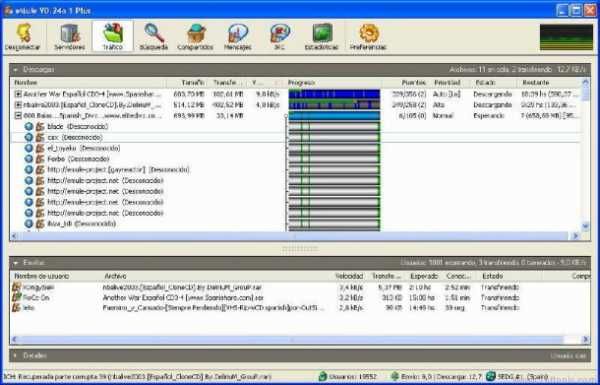Open the Estadísticas statistics icon

321,36
